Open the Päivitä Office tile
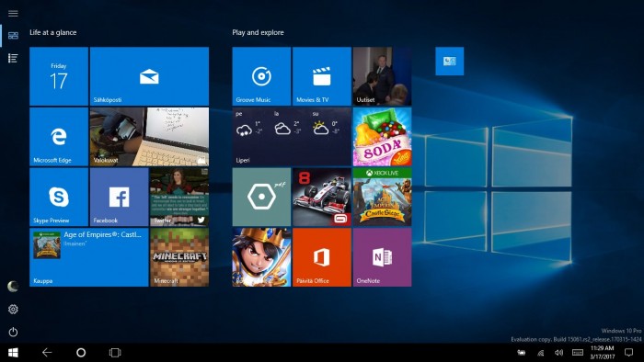644x362 pixels. [x=322, y=257]
